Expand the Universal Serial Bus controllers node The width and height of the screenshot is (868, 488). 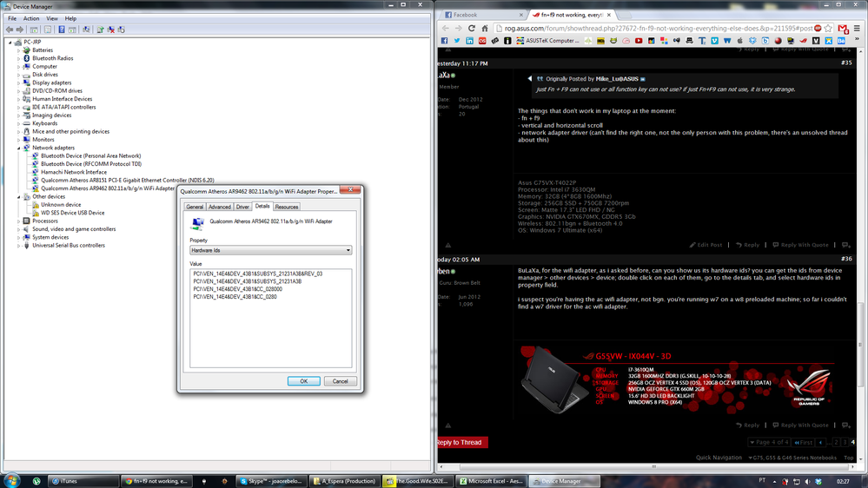(18, 246)
